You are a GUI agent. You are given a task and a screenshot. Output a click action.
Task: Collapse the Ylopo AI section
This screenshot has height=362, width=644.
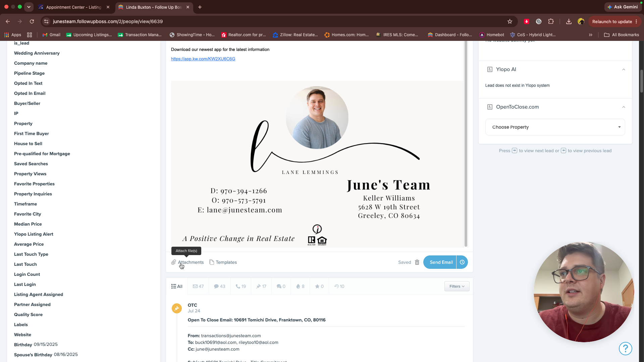tap(624, 69)
